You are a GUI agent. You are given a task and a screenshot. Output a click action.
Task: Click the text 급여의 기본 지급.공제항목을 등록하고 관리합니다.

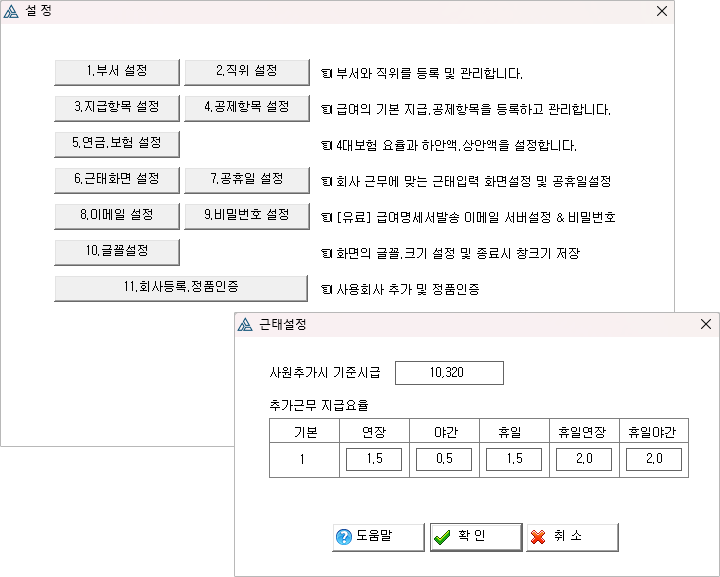(x=473, y=110)
